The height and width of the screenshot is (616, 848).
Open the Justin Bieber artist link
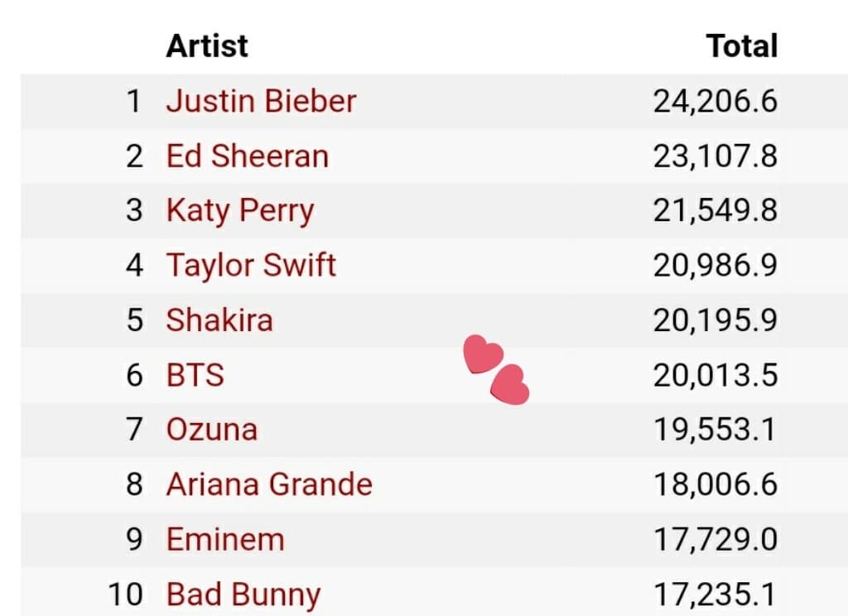coord(261,102)
